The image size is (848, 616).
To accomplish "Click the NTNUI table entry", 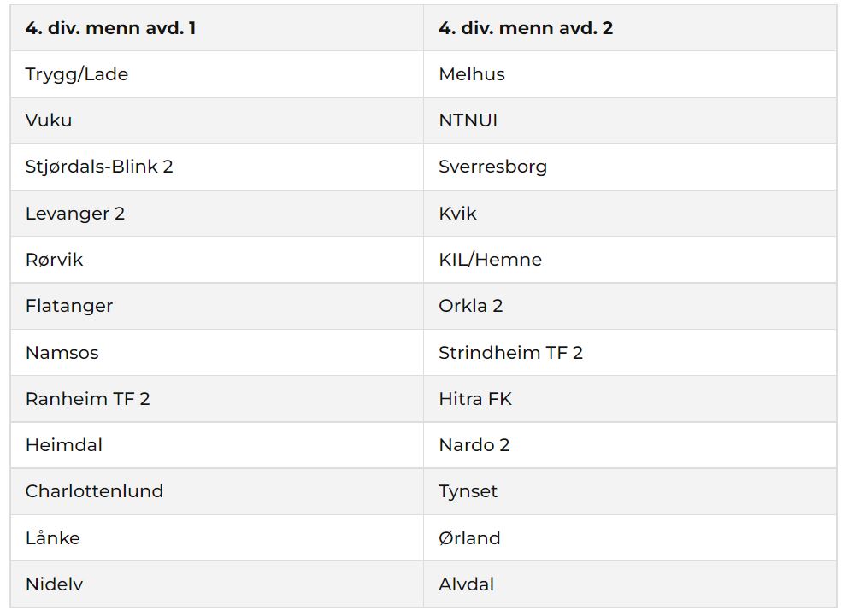I will pos(468,120).
